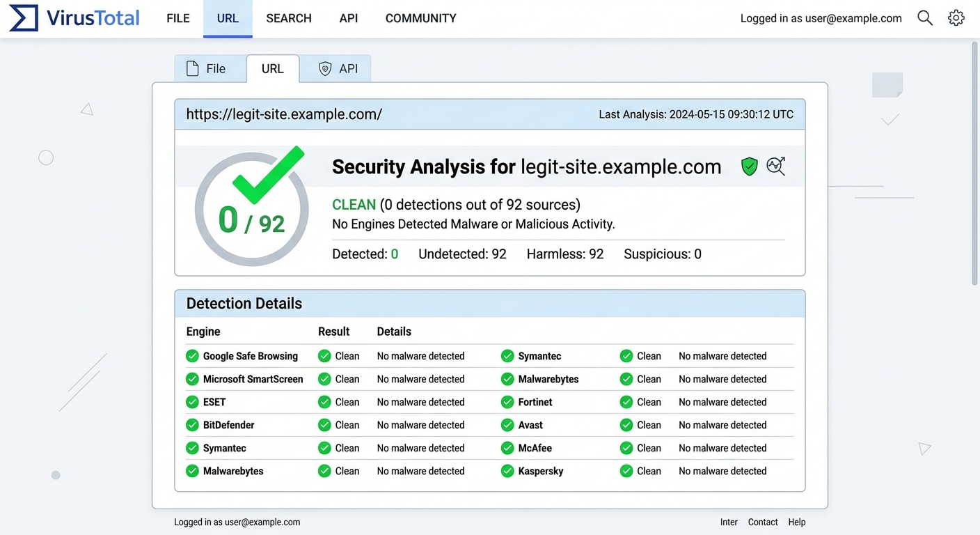Click the Undetected: 92 statistic
Viewport: 980px width, 535px height.
click(462, 254)
